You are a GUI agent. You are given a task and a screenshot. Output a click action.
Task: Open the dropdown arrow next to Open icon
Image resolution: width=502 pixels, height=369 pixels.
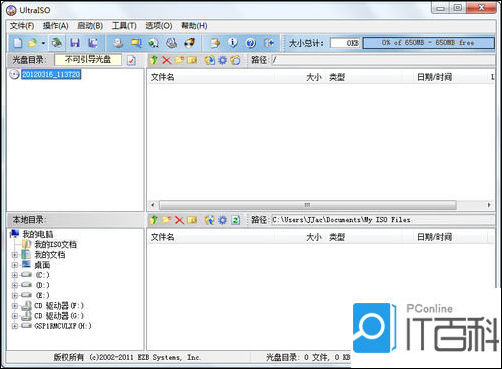coord(43,43)
